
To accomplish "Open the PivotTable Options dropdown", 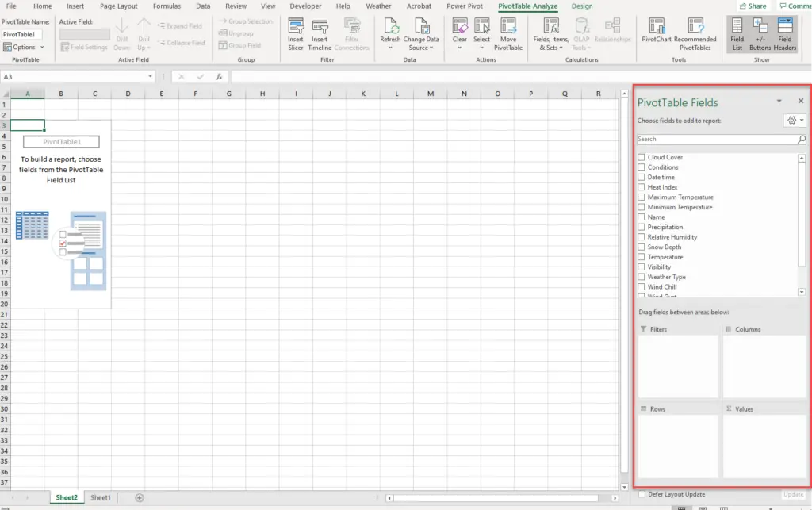I will 24,48.
